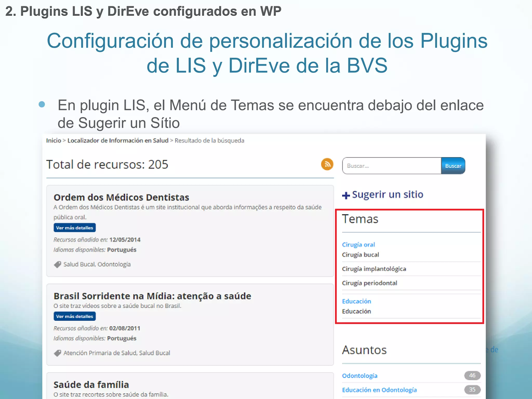
Task: Go to Inicio in the breadcrumb
Action: click(54, 141)
